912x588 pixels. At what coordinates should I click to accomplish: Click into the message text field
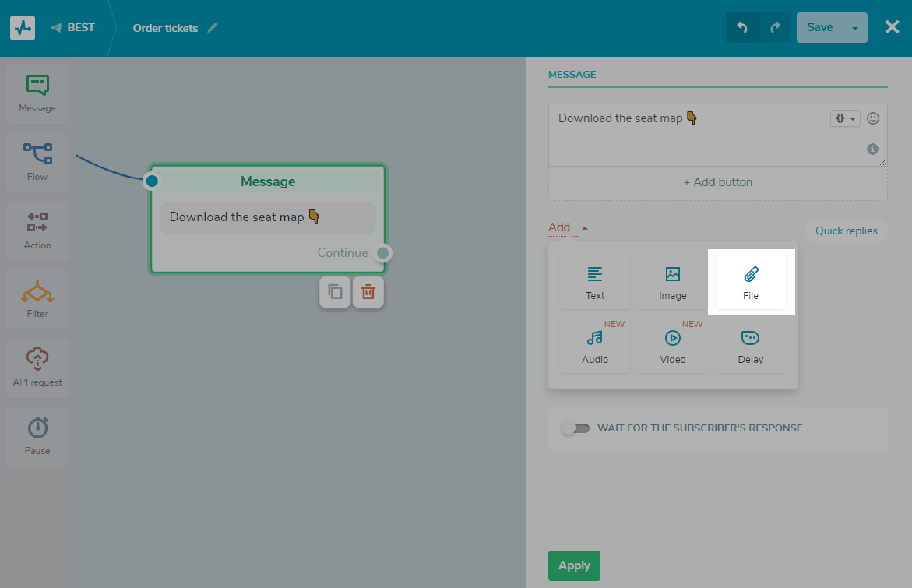point(685,140)
